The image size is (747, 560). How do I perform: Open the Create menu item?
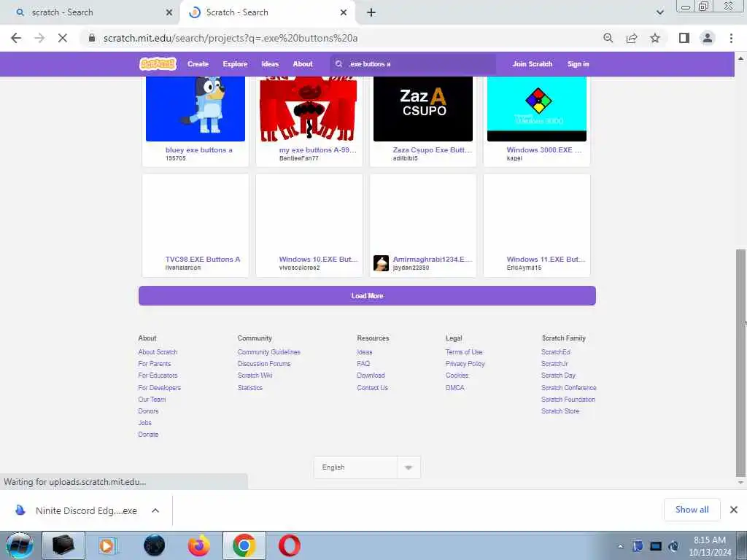pos(198,64)
